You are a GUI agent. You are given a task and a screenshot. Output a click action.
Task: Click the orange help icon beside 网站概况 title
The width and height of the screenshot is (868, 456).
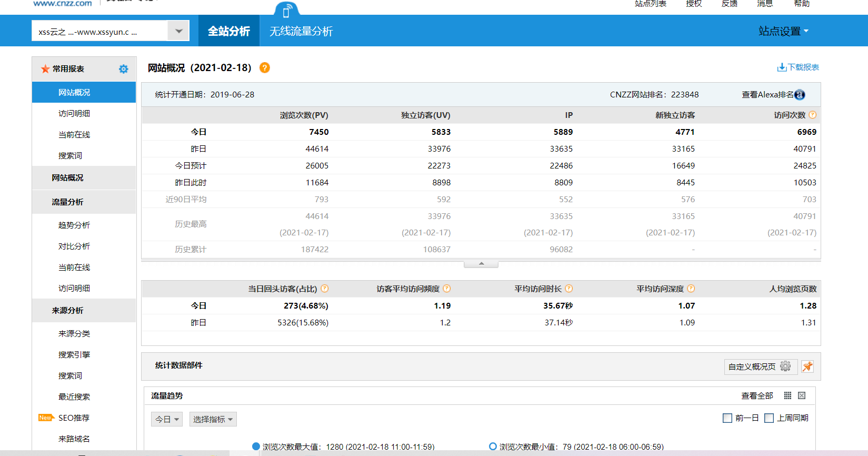(x=265, y=68)
